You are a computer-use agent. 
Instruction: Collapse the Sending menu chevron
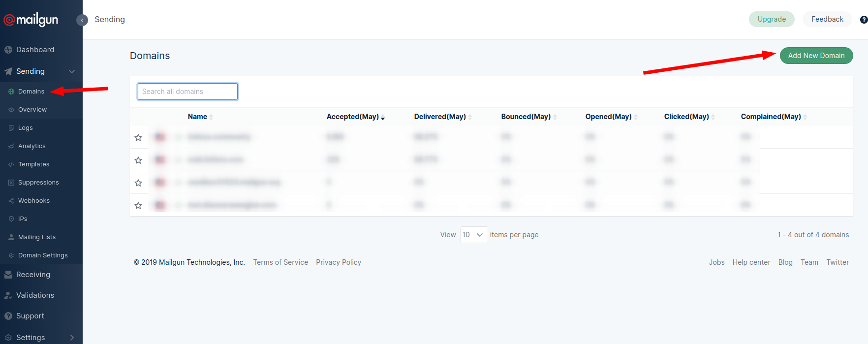tap(72, 71)
